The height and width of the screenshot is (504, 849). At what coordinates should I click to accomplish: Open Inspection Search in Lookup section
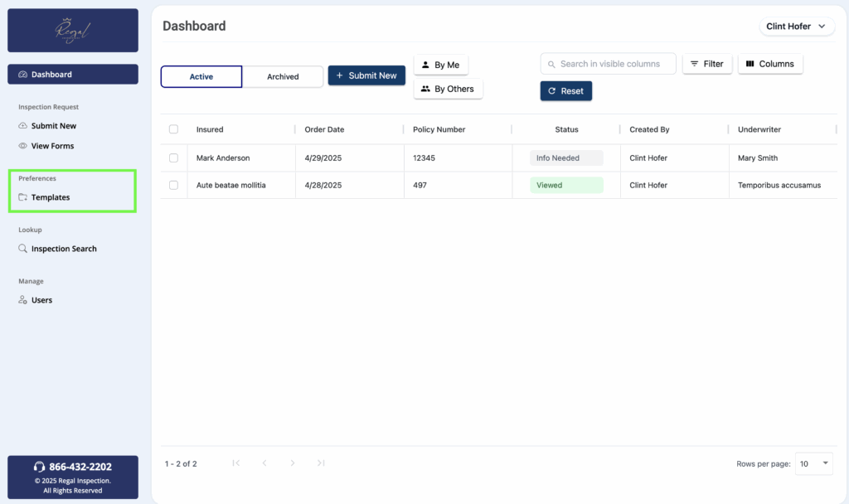pyautogui.click(x=64, y=249)
